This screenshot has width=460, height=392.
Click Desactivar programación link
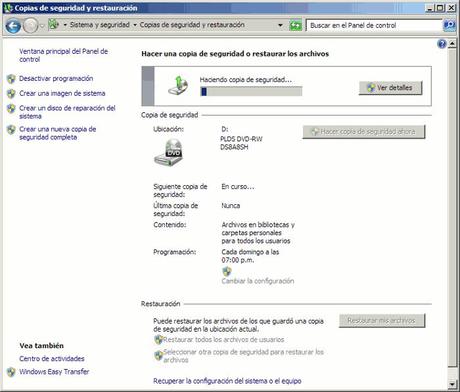pyautogui.click(x=56, y=78)
